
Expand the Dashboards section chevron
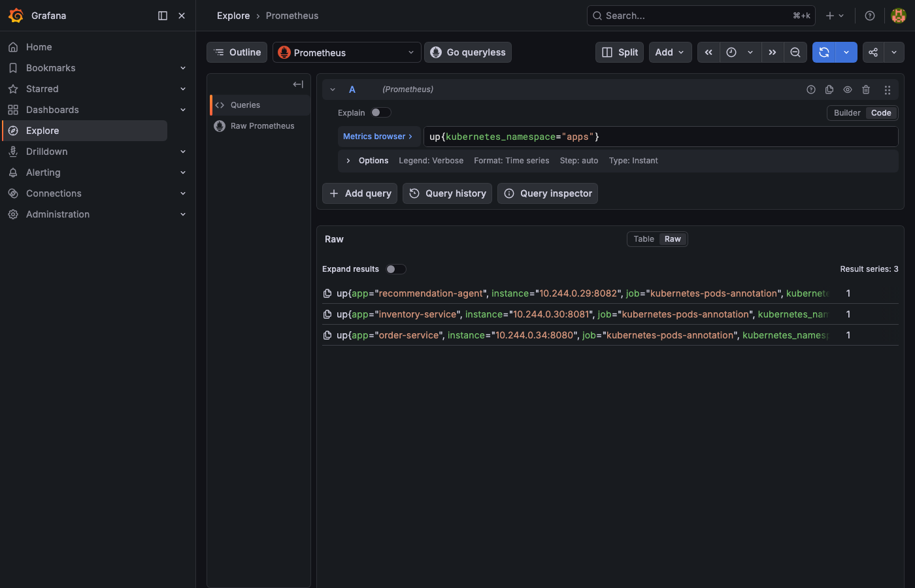(183, 110)
